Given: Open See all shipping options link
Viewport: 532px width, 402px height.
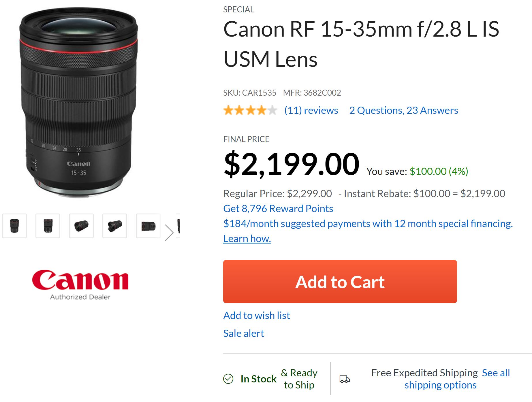Looking at the screenshot, I should pyautogui.click(x=457, y=379).
